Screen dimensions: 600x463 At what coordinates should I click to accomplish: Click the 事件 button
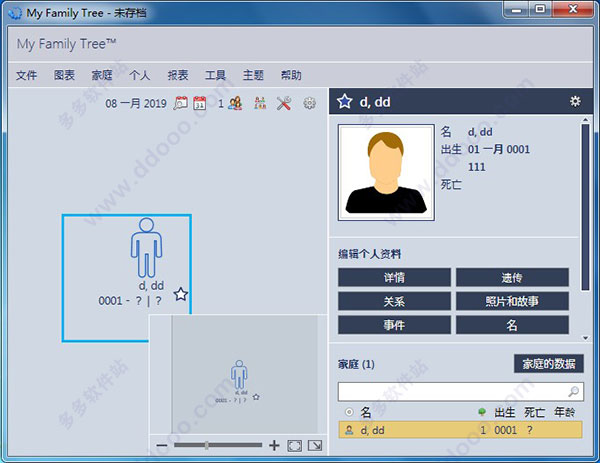(394, 325)
